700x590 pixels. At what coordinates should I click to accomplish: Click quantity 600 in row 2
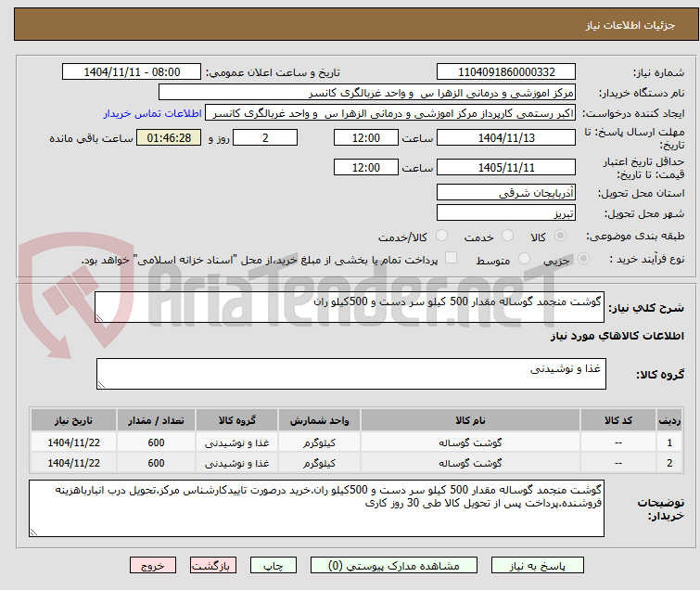point(156,463)
